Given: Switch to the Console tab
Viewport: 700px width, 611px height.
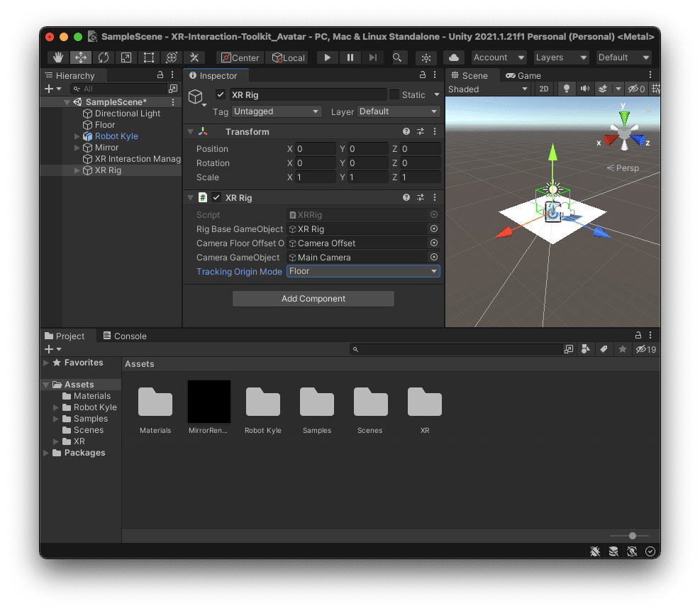Looking at the screenshot, I should coord(125,336).
